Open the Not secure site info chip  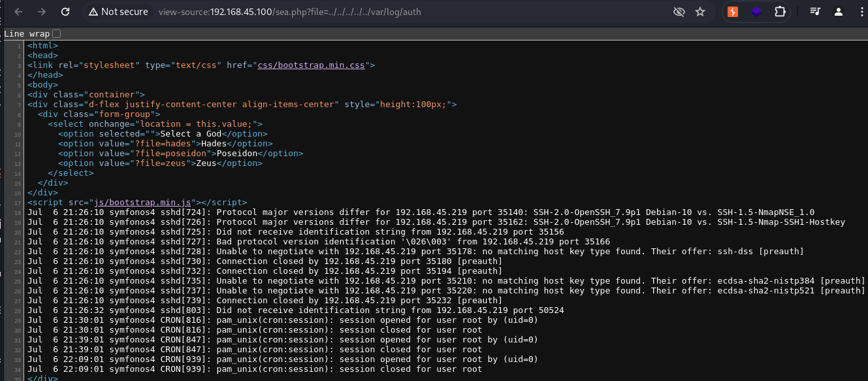118,12
